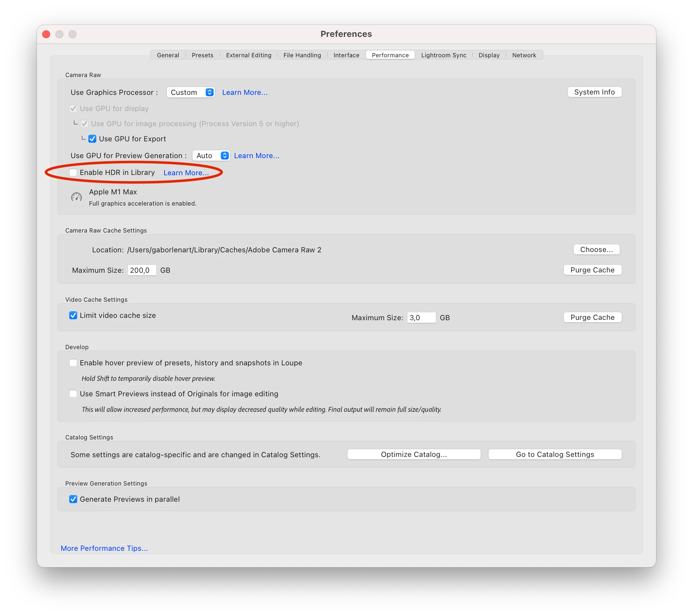This screenshot has width=693, height=616.
Task: Click the System Info button
Action: [594, 92]
